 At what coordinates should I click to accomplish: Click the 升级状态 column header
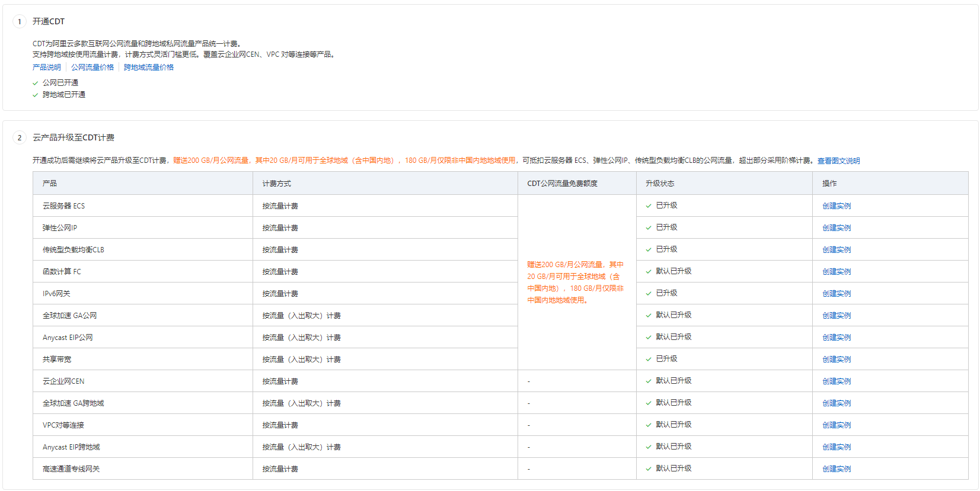[x=660, y=184]
